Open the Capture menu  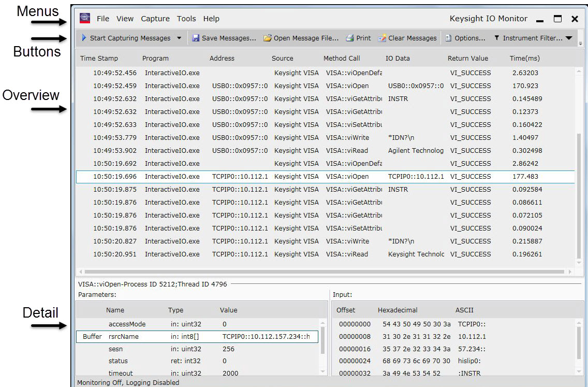pyautogui.click(x=155, y=19)
